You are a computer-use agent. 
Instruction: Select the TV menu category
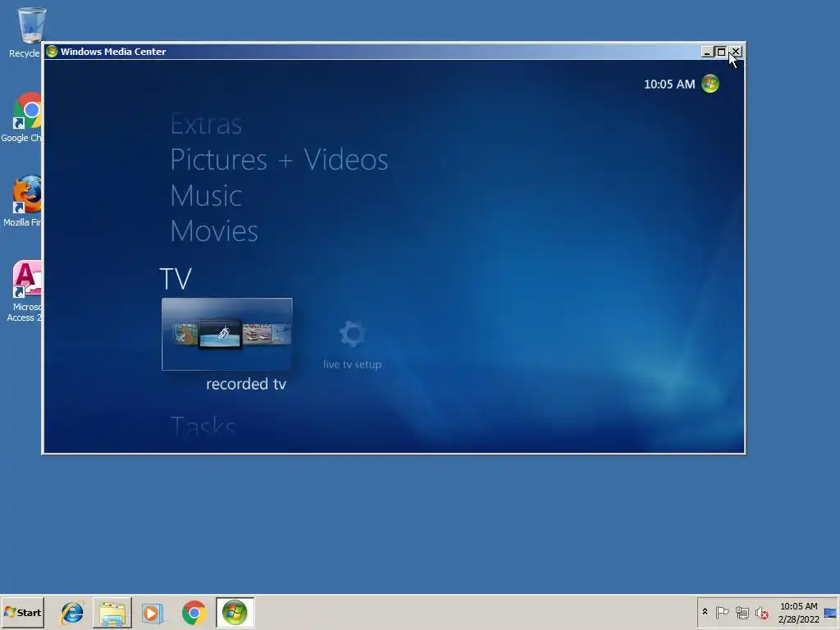coord(176,279)
